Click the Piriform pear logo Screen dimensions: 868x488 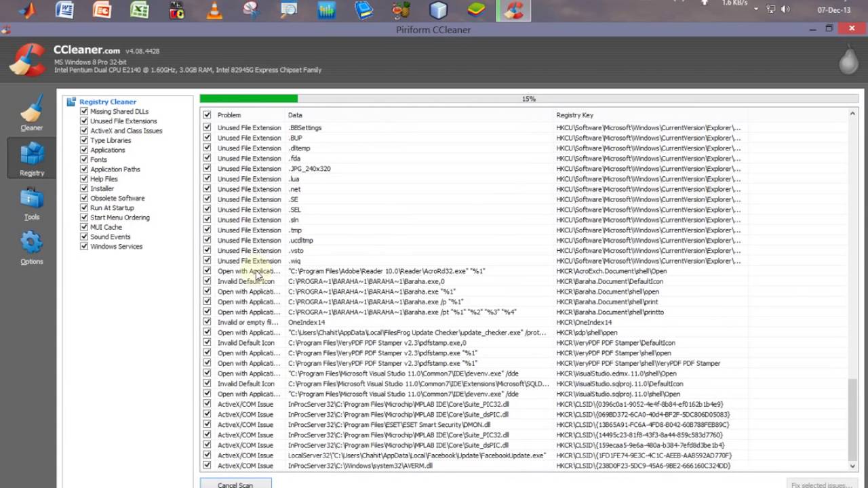tap(848, 60)
